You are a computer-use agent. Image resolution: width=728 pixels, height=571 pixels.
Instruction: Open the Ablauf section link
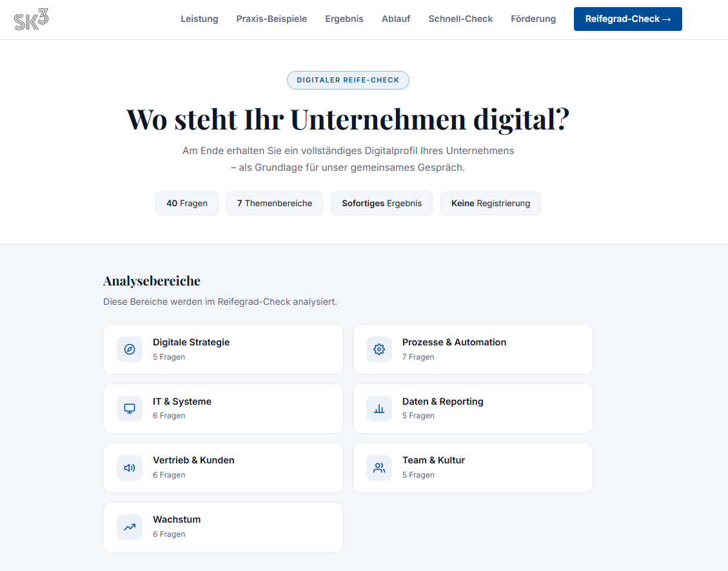(x=396, y=19)
